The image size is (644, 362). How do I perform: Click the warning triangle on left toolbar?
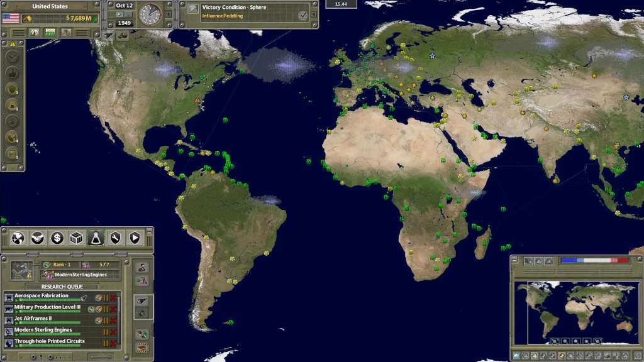click(13, 45)
